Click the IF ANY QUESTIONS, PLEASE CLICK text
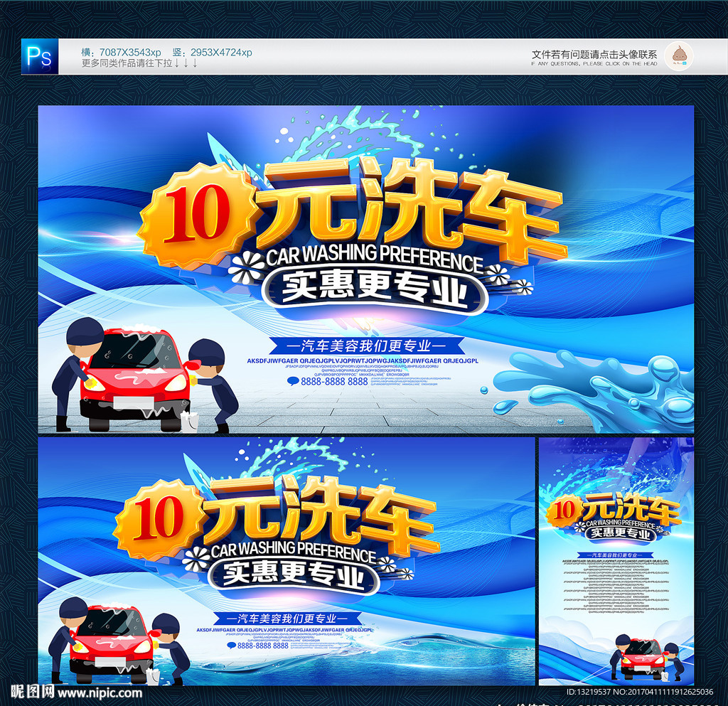Screen dimensions: 728x706 tap(594, 63)
